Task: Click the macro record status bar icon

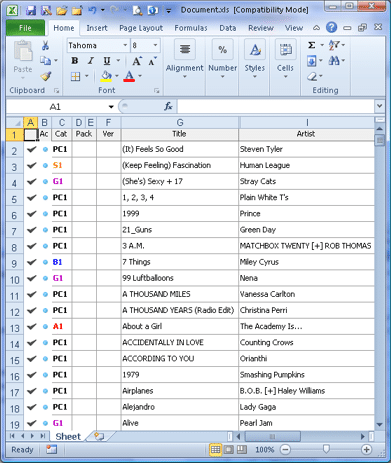Action: click(x=51, y=450)
